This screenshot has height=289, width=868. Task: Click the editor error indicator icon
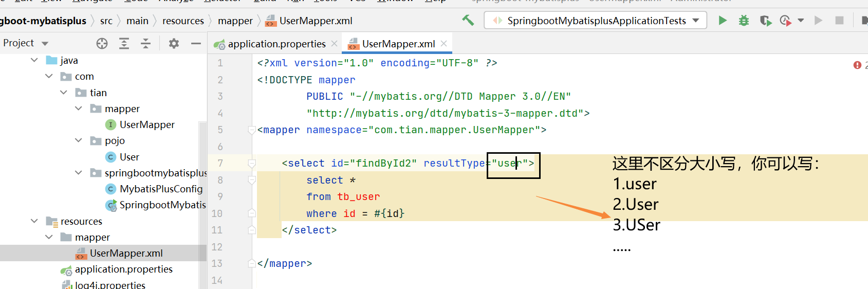(x=857, y=65)
